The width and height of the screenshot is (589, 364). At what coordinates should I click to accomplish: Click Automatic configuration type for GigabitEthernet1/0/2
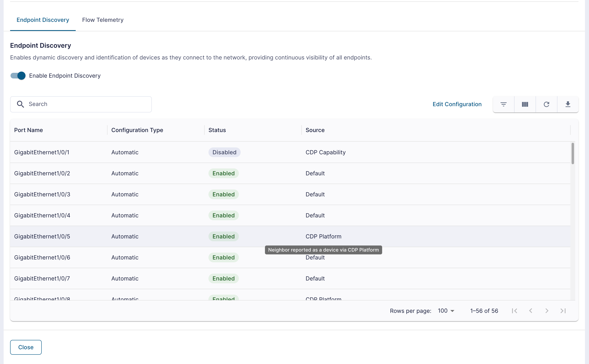pos(125,173)
